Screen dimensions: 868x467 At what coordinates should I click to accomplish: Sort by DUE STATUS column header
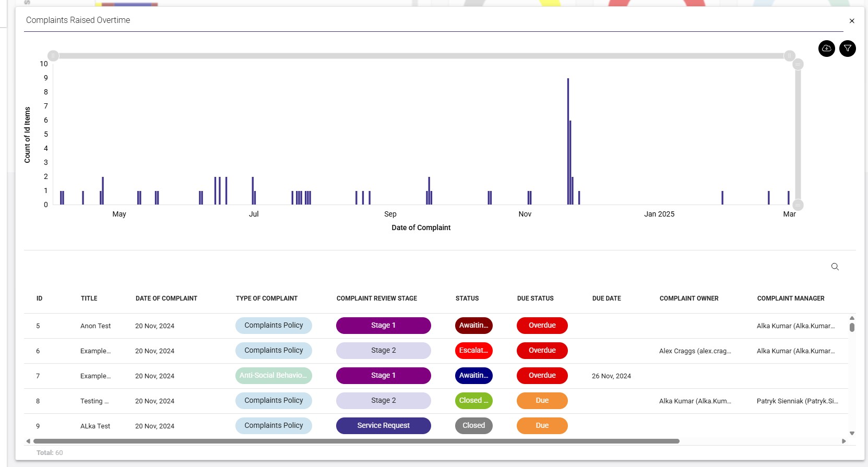[x=536, y=298]
